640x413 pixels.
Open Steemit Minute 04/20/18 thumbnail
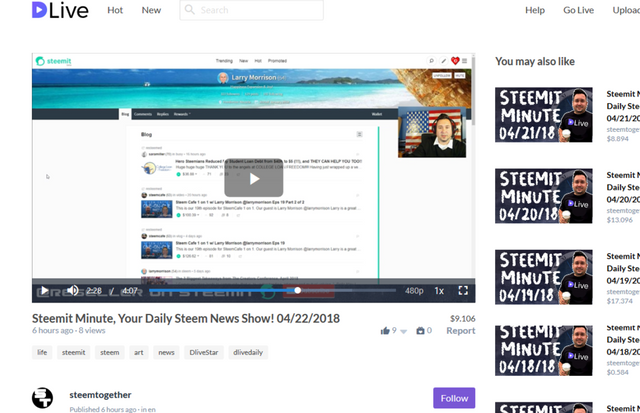(544, 196)
